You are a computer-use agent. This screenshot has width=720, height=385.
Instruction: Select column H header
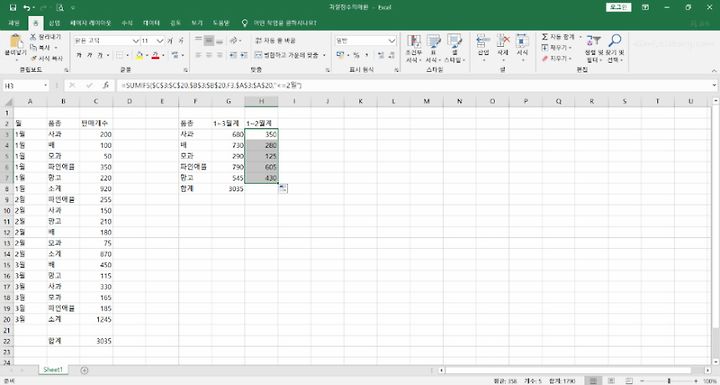[261, 101]
